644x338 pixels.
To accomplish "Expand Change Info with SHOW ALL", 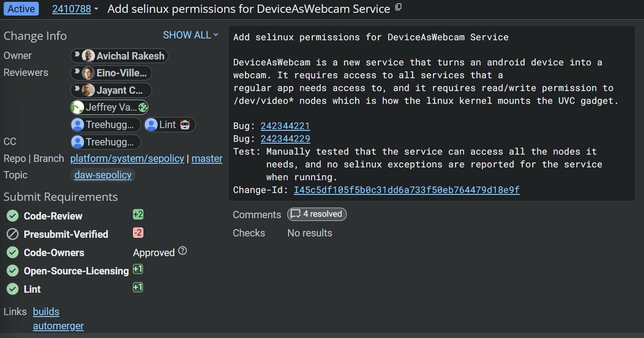I will coord(190,35).
